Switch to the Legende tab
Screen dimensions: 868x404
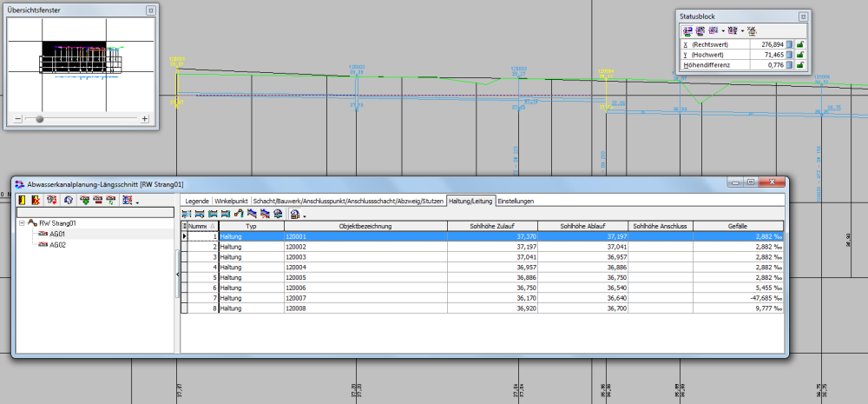click(x=196, y=201)
